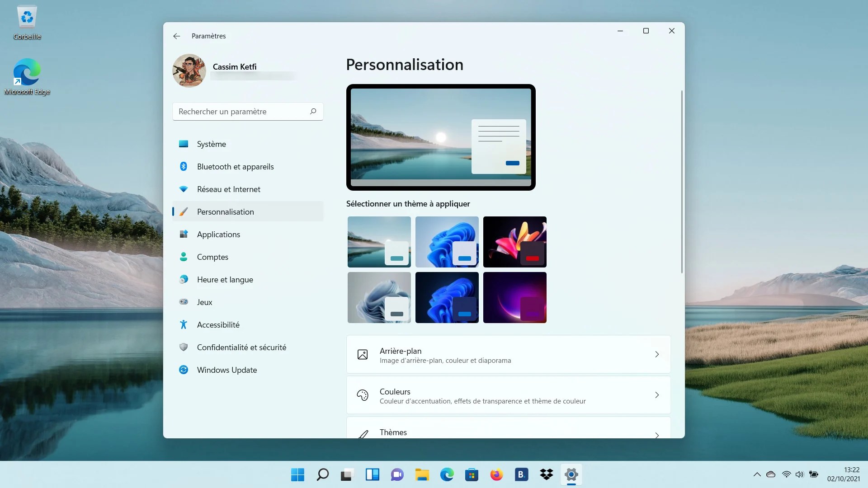Click the Réseau et Internet wifi icon

click(184, 189)
